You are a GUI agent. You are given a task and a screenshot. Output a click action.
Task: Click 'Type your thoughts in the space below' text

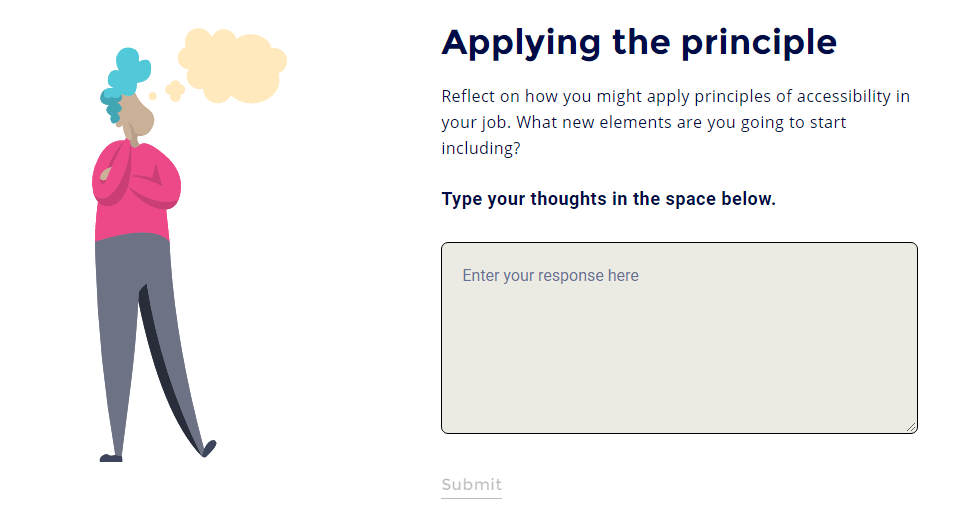[x=608, y=198]
